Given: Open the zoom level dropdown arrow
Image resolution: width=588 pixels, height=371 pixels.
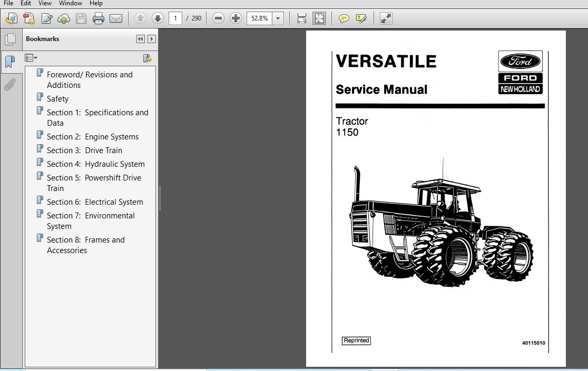Looking at the screenshot, I should point(278,18).
